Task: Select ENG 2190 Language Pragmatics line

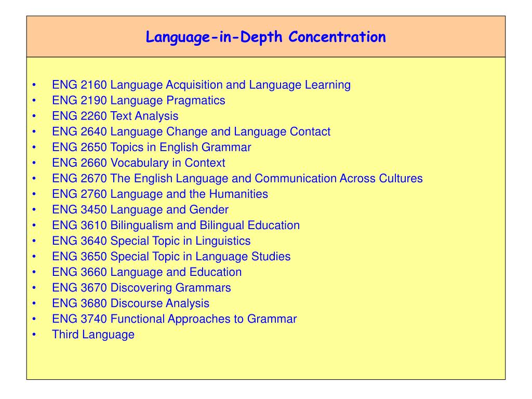Action: (138, 100)
